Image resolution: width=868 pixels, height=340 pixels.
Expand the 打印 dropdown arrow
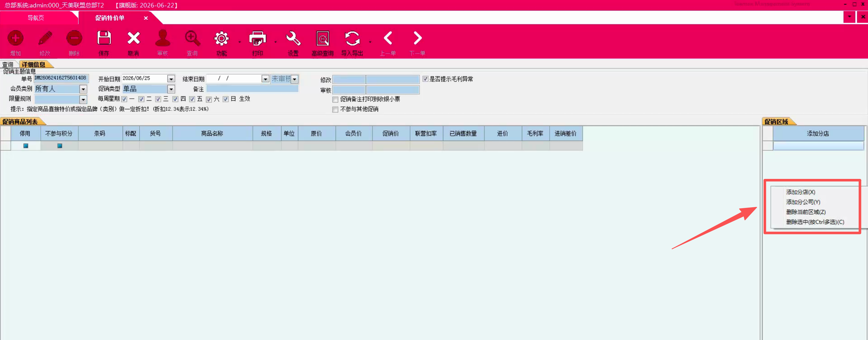coord(276,42)
